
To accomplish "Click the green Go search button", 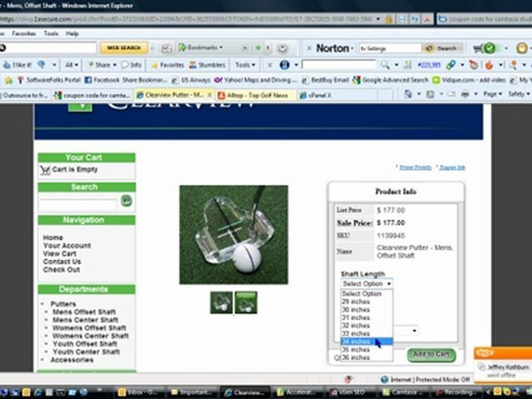I will point(126,201).
